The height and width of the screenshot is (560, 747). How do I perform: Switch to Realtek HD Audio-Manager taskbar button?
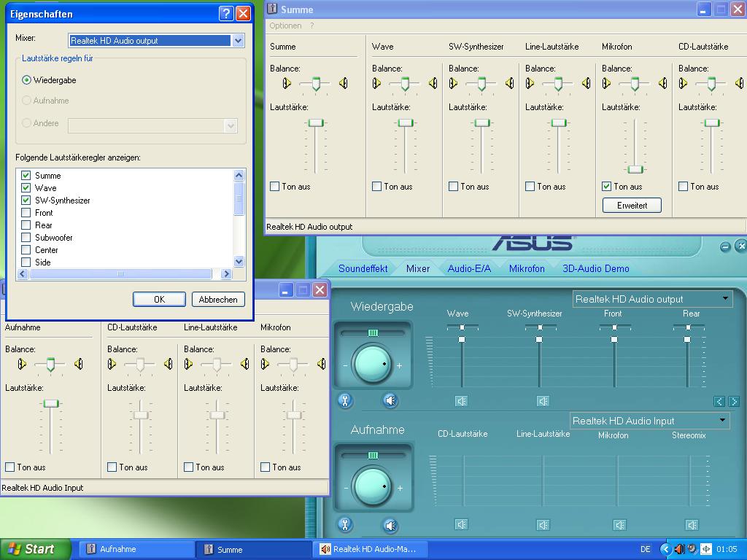370,549
